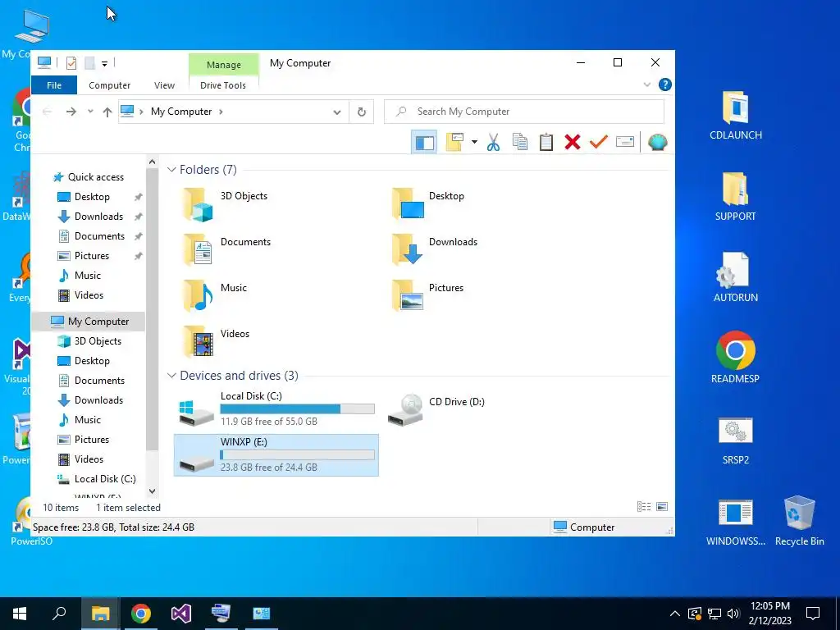Open the Computer ribbon tab
840x630 pixels.
109,85
